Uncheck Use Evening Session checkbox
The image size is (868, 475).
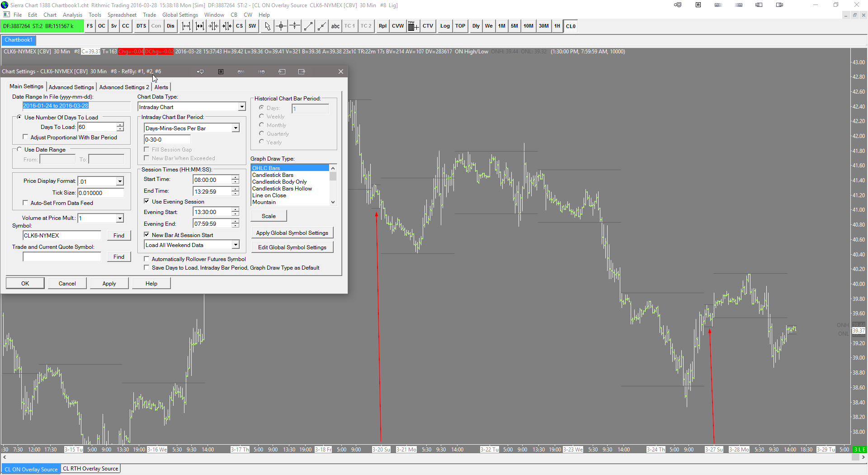(147, 202)
